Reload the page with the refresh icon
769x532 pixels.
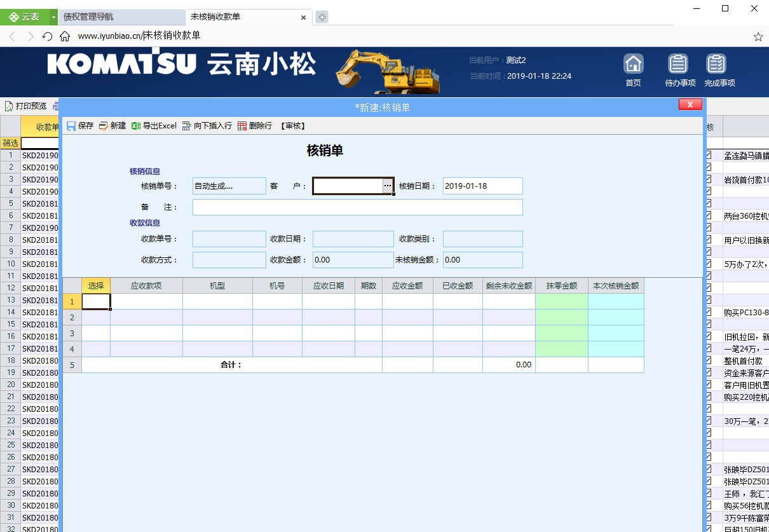click(47, 36)
